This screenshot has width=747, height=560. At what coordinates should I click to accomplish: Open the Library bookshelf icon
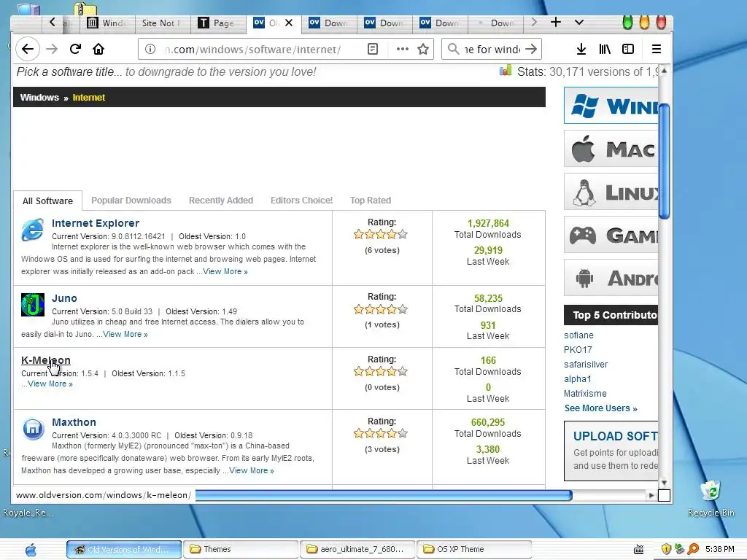pyautogui.click(x=605, y=49)
